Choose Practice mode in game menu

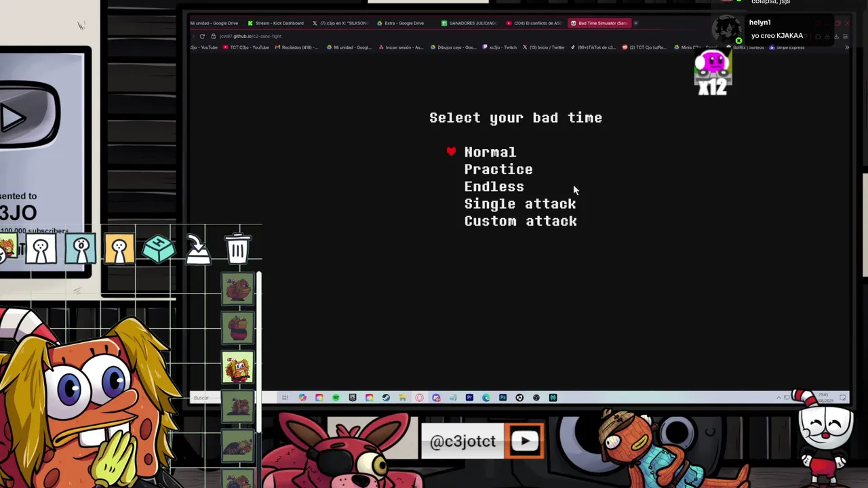coord(498,169)
